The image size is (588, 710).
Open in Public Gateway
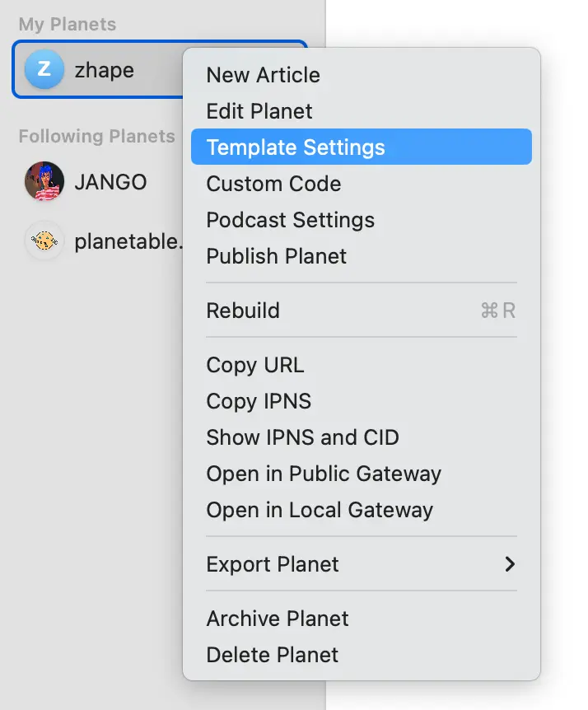pos(323,474)
